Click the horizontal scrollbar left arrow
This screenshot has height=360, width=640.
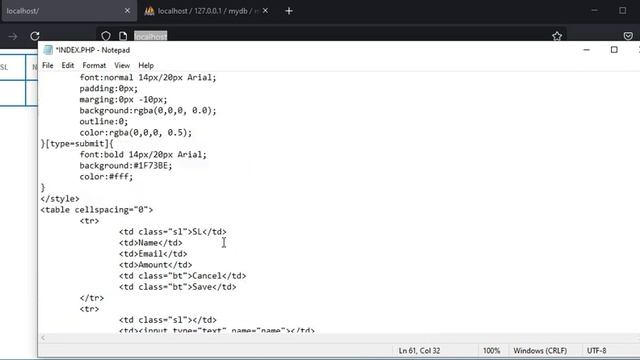(x=43, y=338)
